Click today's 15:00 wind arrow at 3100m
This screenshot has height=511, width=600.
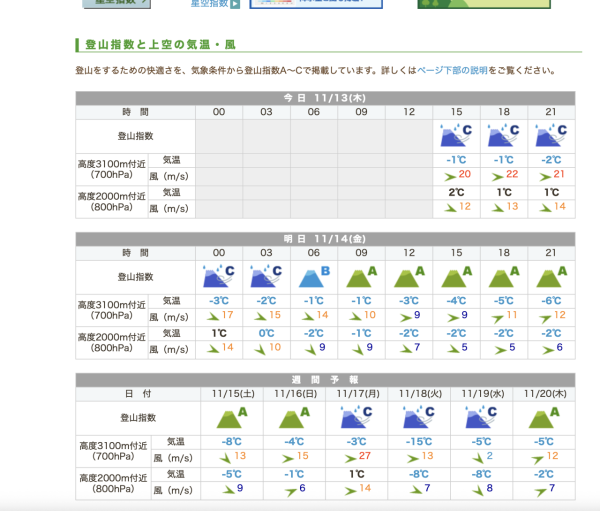pyautogui.click(x=450, y=176)
